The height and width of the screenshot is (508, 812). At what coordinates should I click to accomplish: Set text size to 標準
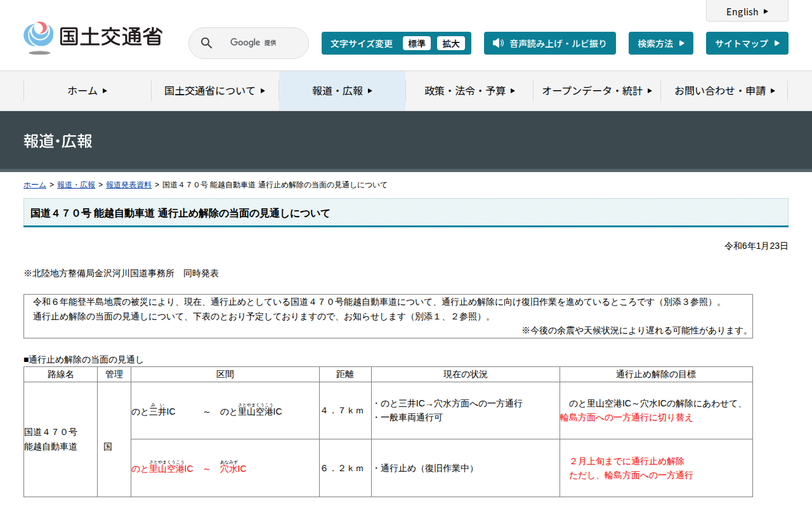[x=417, y=43]
